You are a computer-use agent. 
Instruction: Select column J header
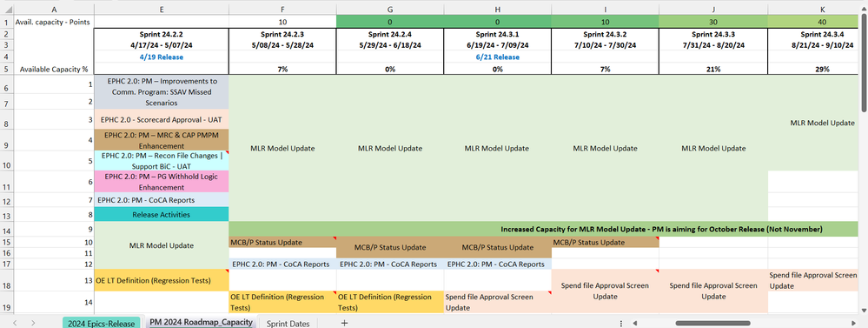pos(712,9)
